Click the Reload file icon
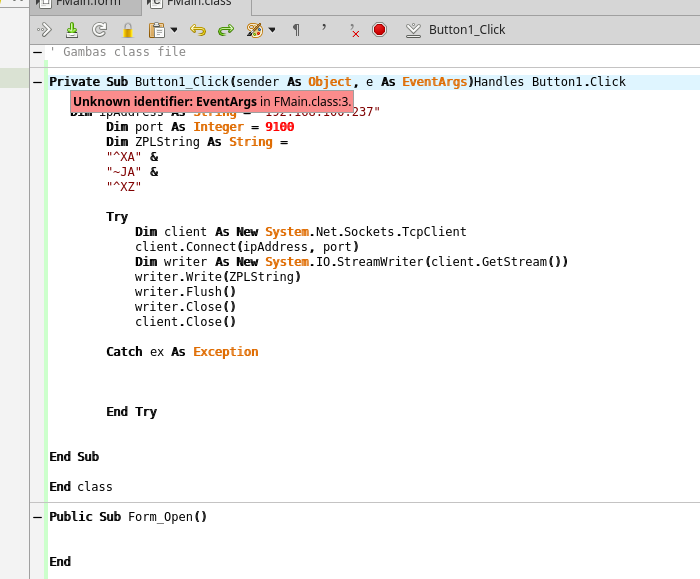 pos(99,30)
